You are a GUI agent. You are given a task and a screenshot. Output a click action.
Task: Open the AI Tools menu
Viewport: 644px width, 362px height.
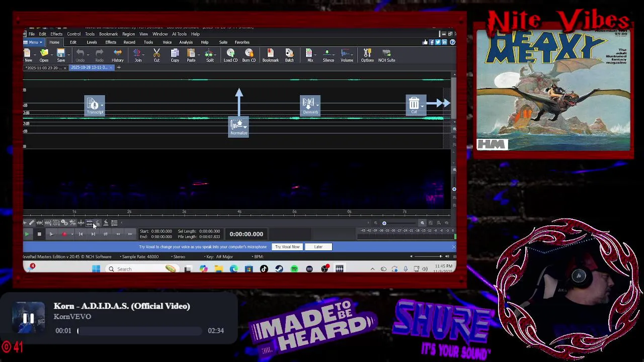pos(179,34)
